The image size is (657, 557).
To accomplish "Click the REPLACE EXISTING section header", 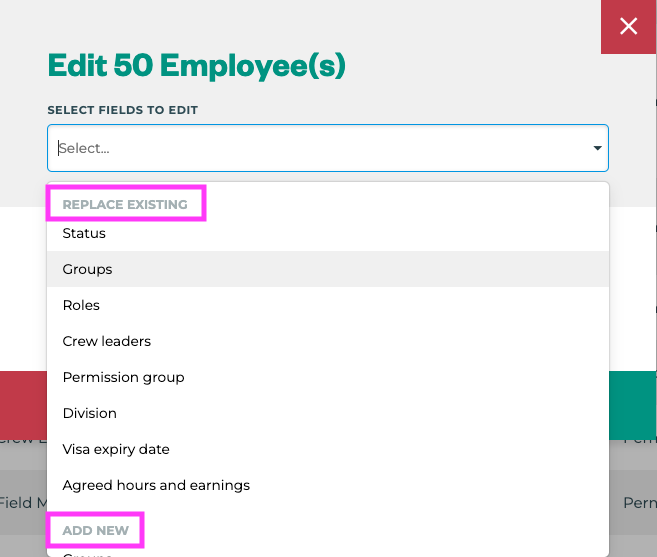I will [125, 204].
